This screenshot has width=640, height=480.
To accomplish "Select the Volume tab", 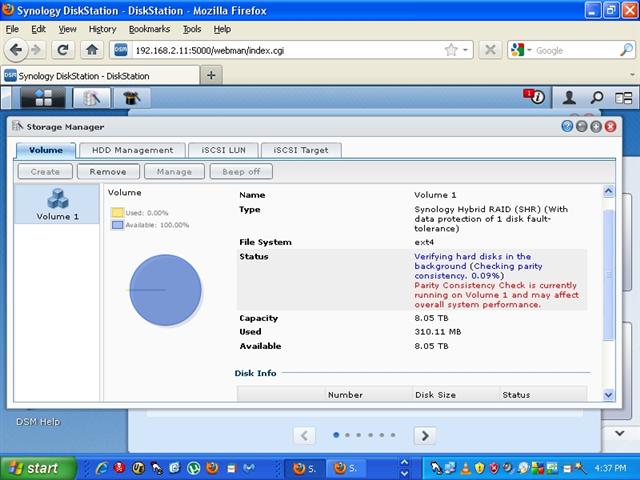I will point(46,150).
